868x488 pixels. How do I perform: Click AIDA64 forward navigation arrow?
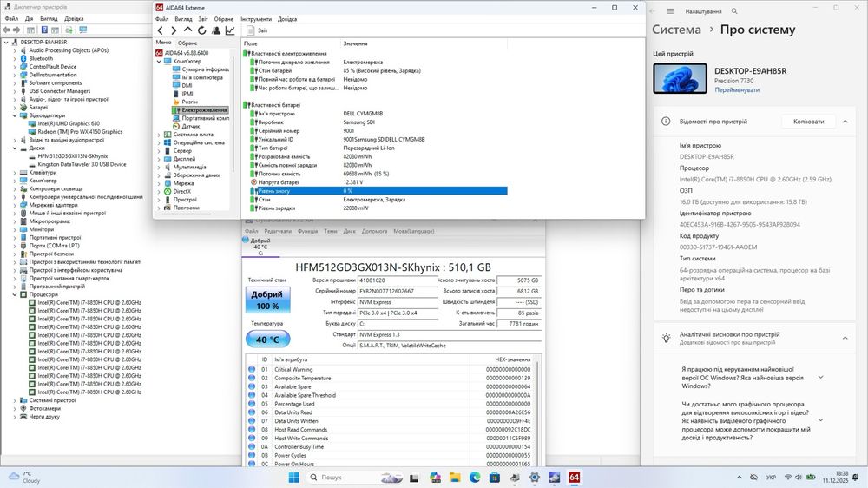point(174,30)
